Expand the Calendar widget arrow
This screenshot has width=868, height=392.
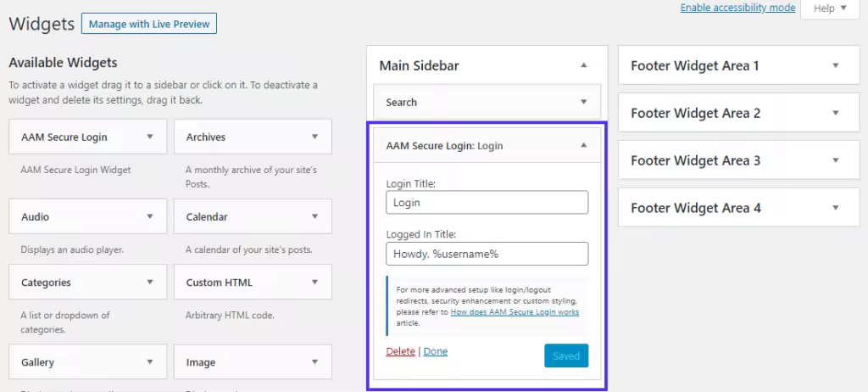click(x=314, y=216)
